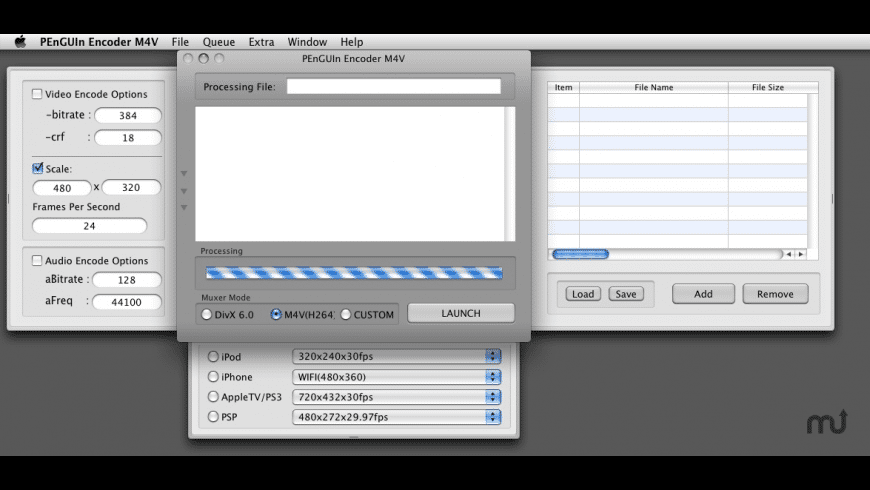Viewport: 870px width, 490px height.
Task: Click the processing log text area
Action: pyautogui.click(x=350, y=174)
